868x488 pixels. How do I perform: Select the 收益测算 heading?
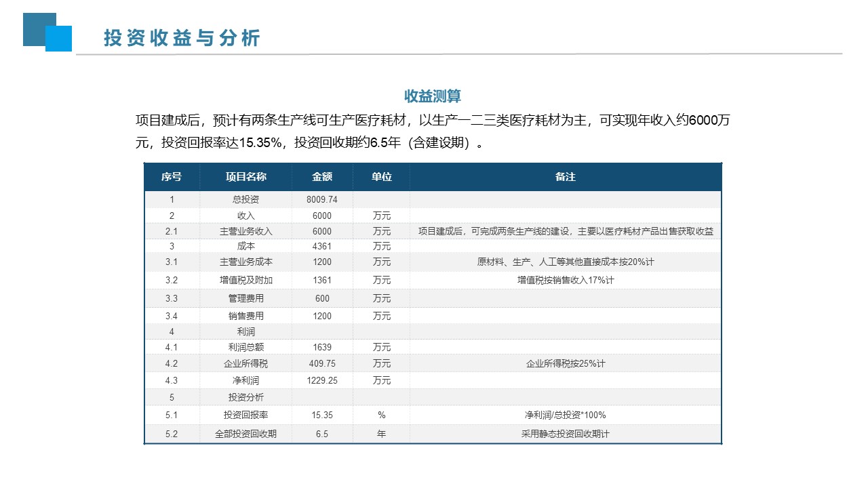(433, 95)
